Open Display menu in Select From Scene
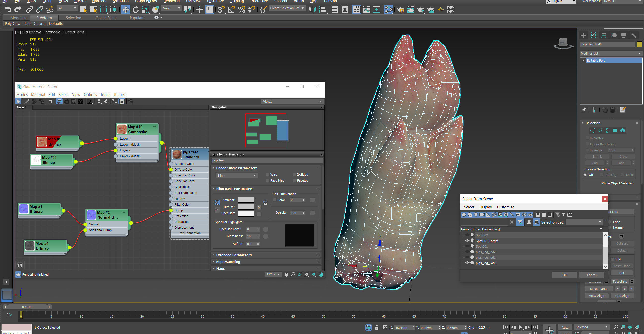 pos(486,207)
